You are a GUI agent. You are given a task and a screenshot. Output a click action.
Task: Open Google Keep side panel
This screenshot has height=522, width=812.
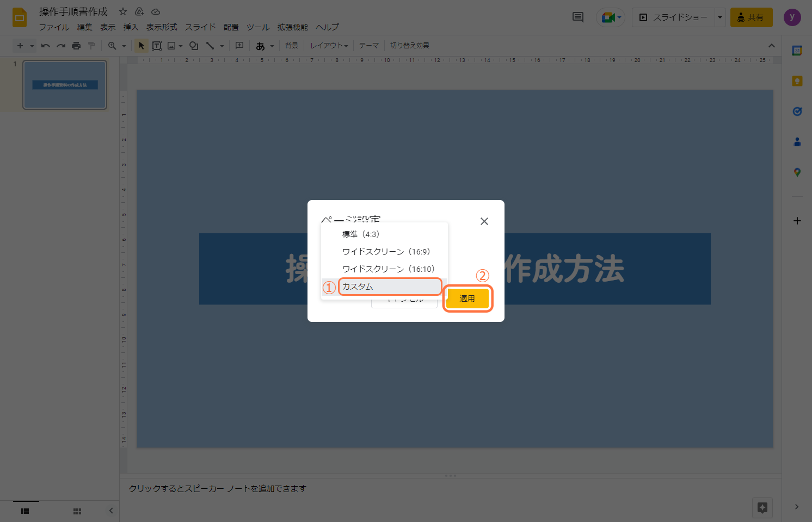pos(797,81)
